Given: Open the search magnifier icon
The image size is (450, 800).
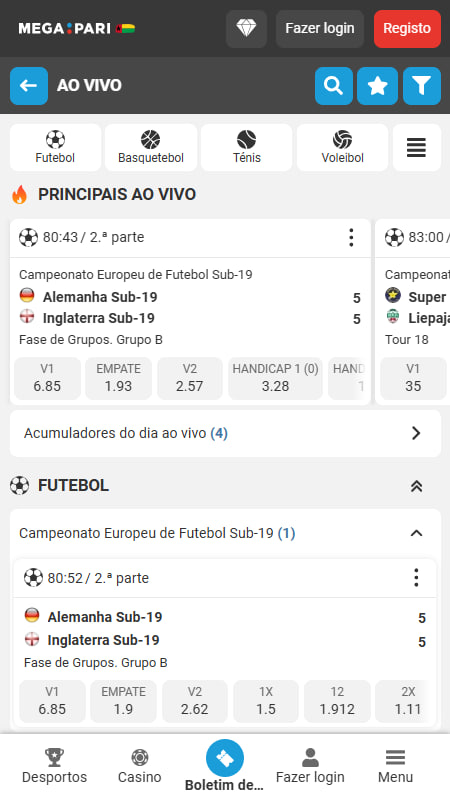Looking at the screenshot, I should 334,86.
